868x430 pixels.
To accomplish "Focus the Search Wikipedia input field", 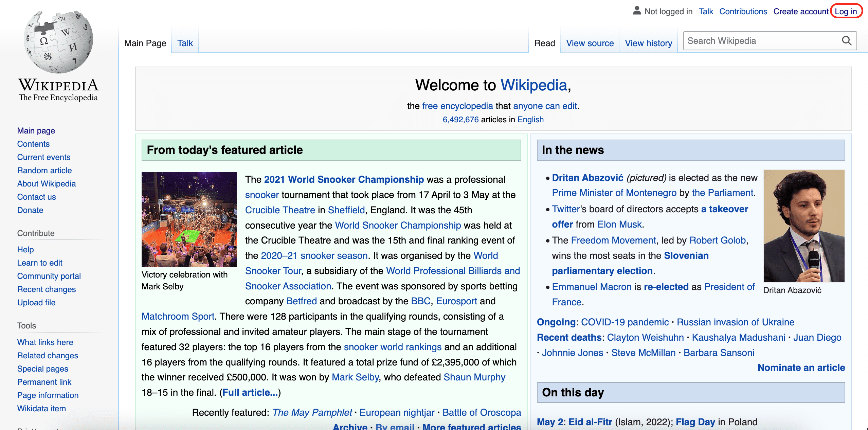I will [x=761, y=41].
